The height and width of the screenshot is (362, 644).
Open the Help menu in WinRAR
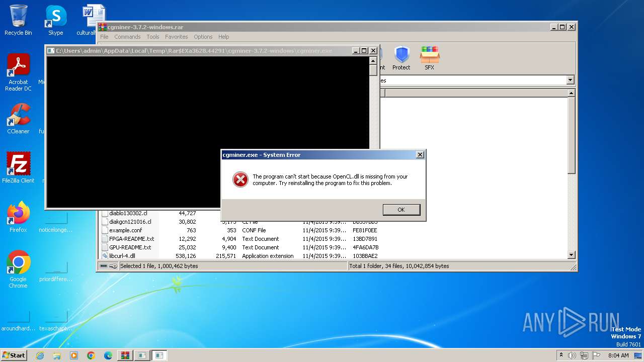coord(224,37)
